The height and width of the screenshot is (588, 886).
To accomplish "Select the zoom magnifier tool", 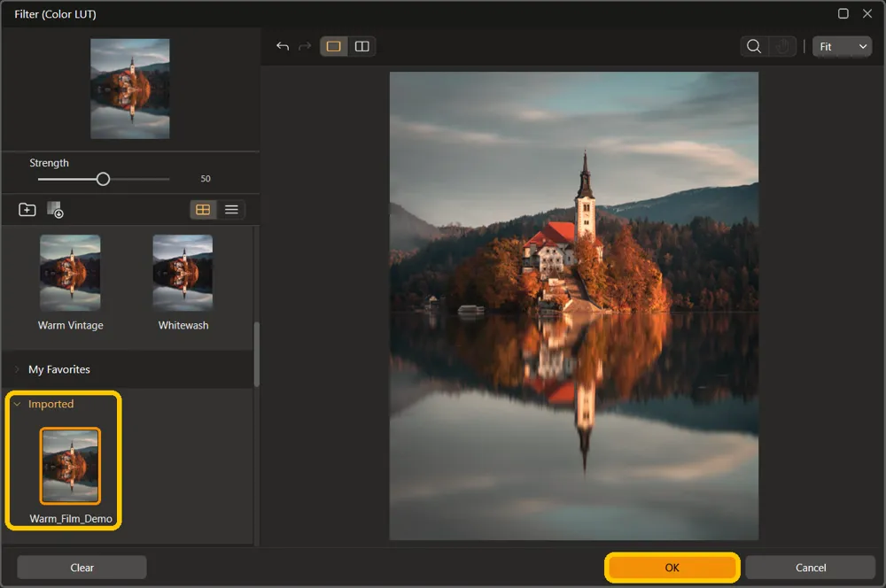I will 754,46.
